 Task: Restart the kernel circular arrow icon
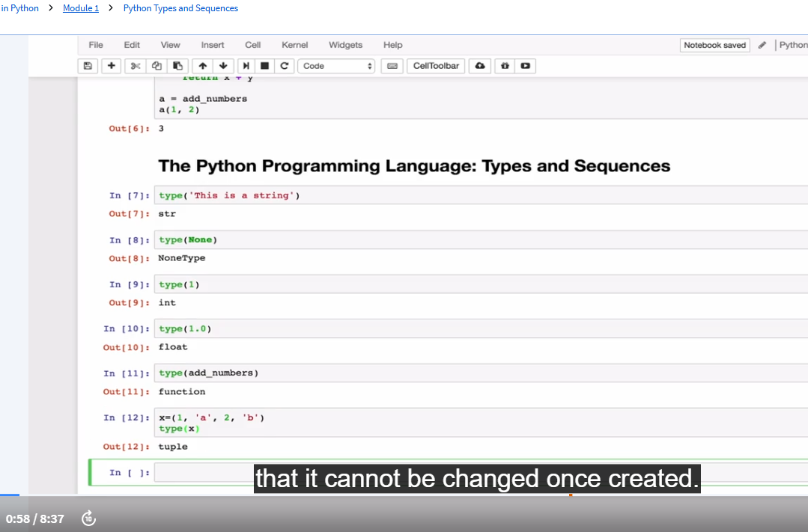284,66
